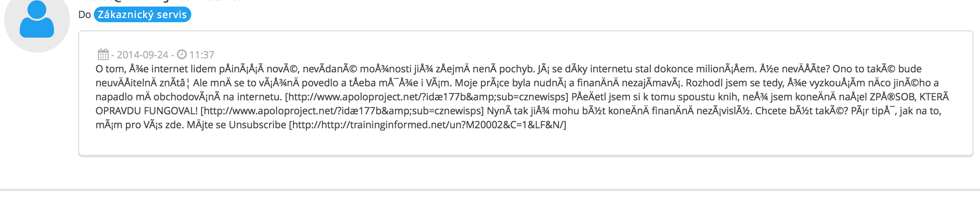Screen dimensions: 980x199
Task: Click the word Unsubscribe in the message
Action: pos(257,125)
